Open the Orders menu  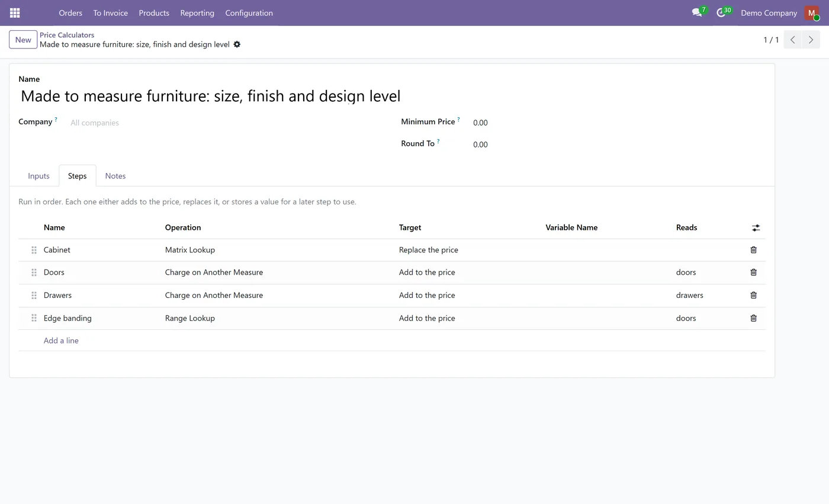pyautogui.click(x=70, y=12)
